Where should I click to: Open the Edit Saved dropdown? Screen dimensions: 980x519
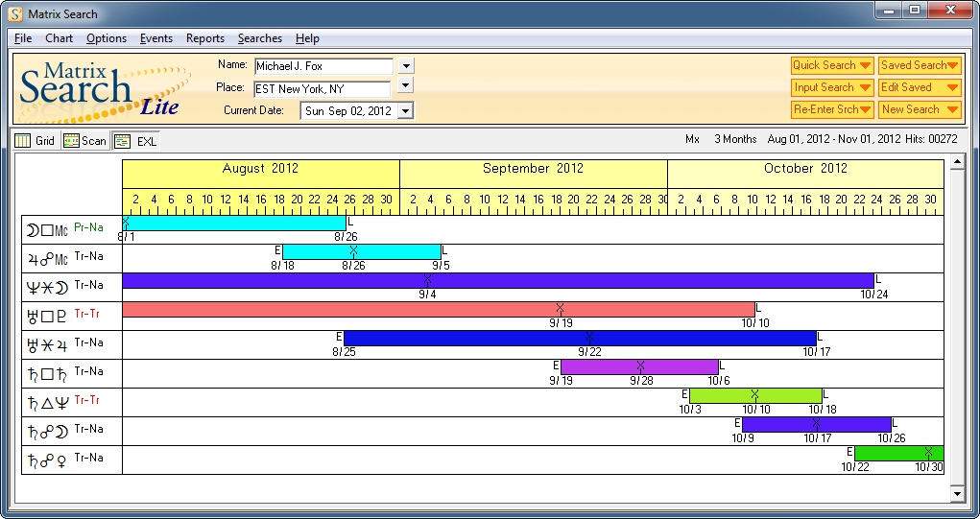click(x=920, y=87)
